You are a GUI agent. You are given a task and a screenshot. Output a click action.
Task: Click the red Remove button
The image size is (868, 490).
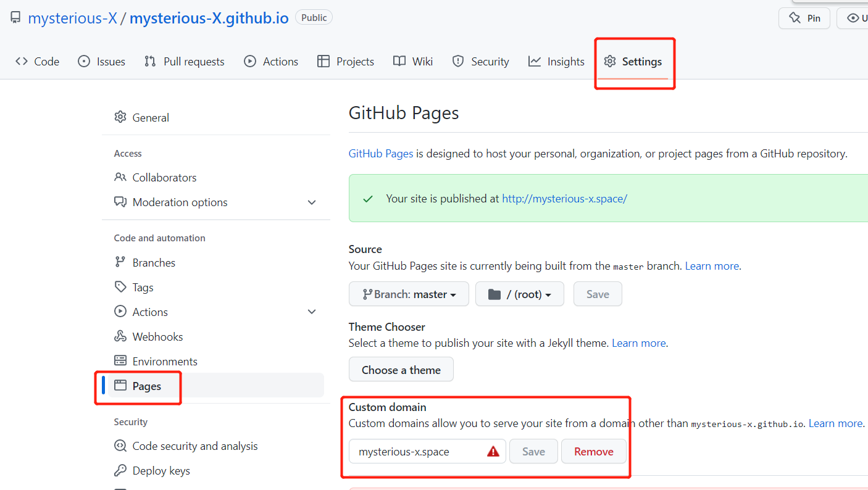click(593, 452)
